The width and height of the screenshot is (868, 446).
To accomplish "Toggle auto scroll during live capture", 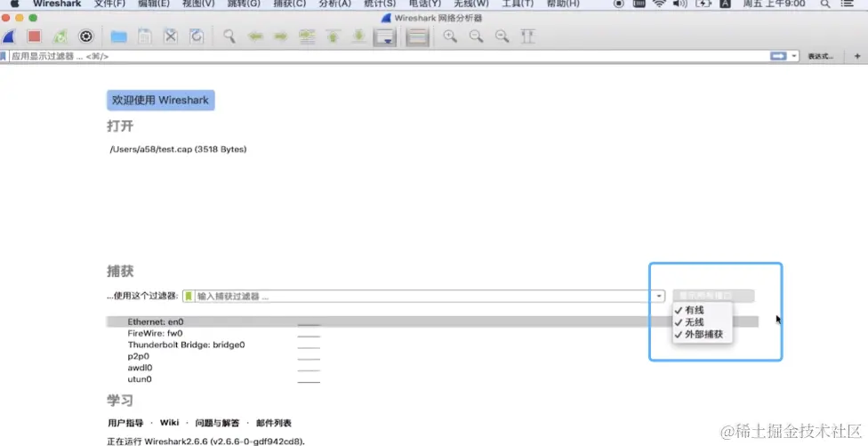I will pyautogui.click(x=385, y=37).
